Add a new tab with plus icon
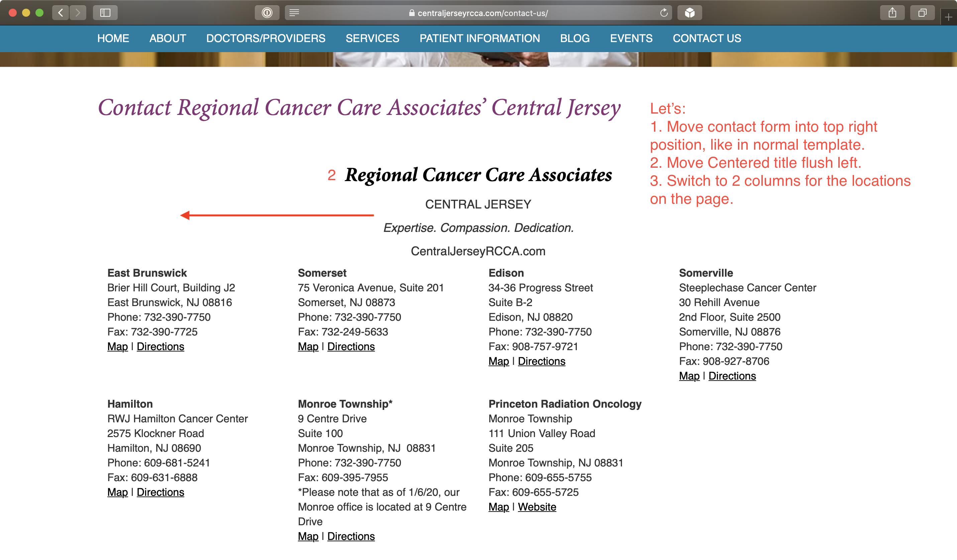This screenshot has height=560, width=957. 949,17
